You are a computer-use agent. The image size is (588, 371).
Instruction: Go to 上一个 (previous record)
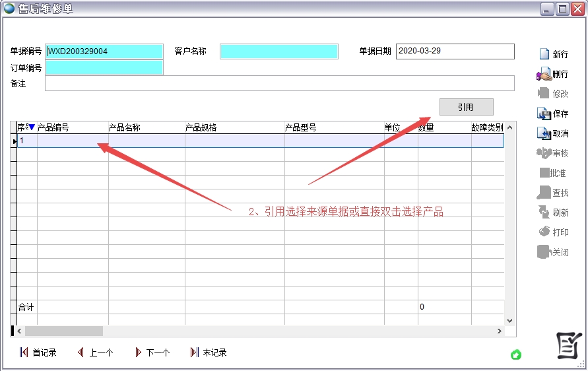coord(81,353)
